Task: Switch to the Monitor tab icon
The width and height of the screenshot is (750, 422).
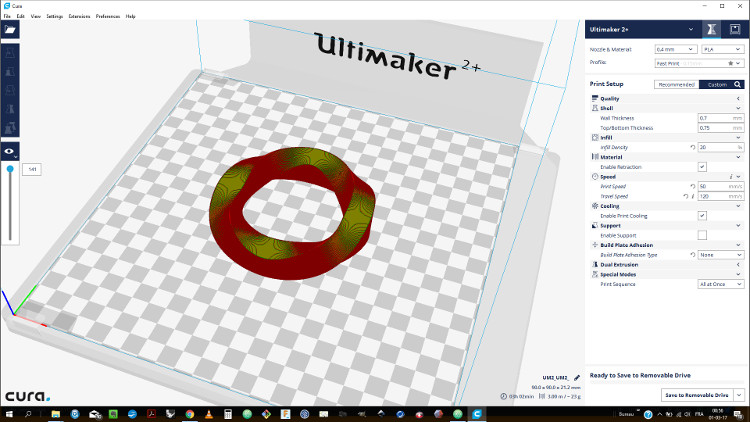Action: coord(735,29)
